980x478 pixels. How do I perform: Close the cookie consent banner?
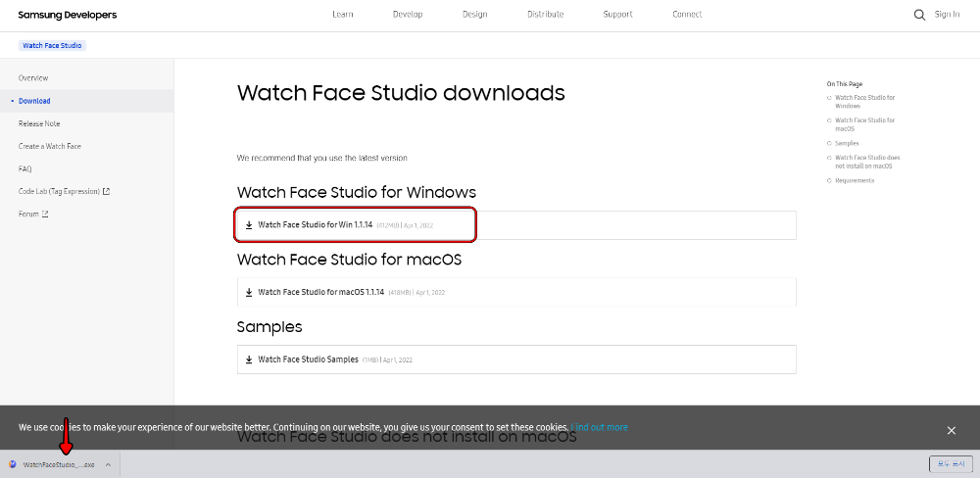(952, 431)
